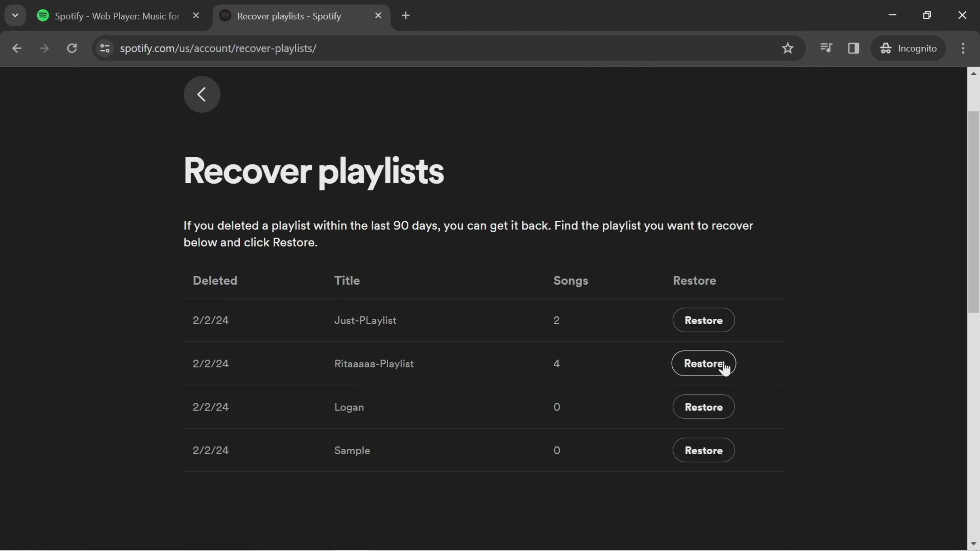The image size is (980, 551).
Task: Close the Recover playlists tab
Action: pyautogui.click(x=378, y=16)
